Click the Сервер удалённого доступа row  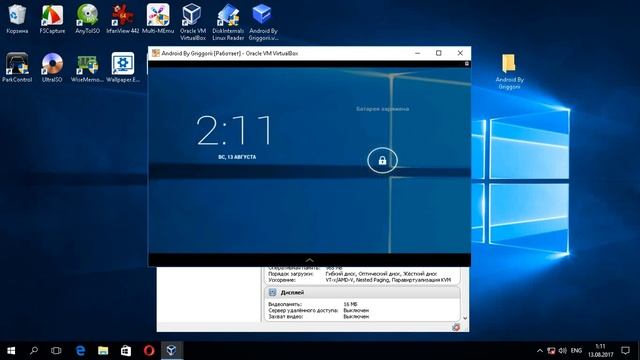pos(318,310)
